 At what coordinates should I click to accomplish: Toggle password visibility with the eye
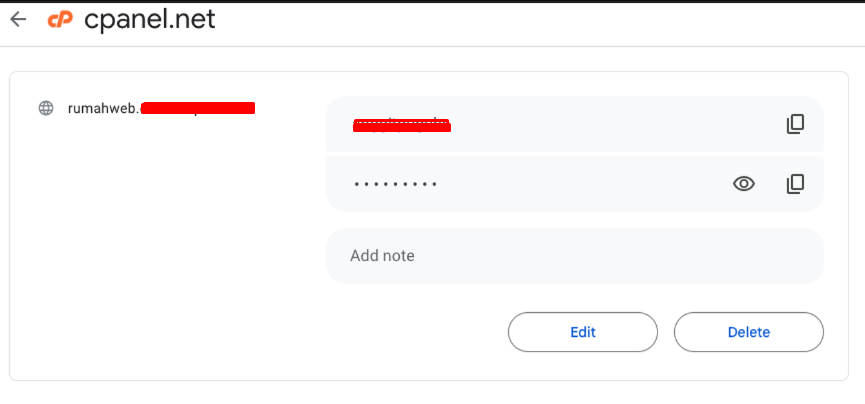744,184
